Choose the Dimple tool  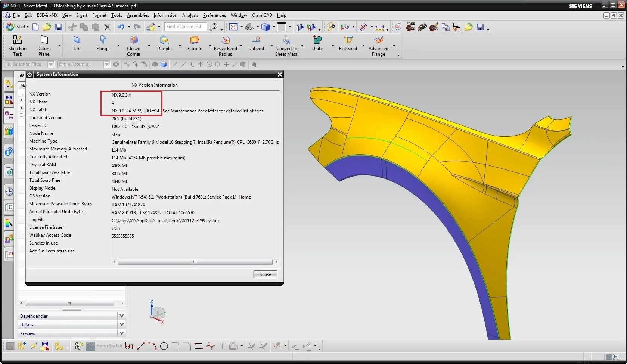point(164,43)
